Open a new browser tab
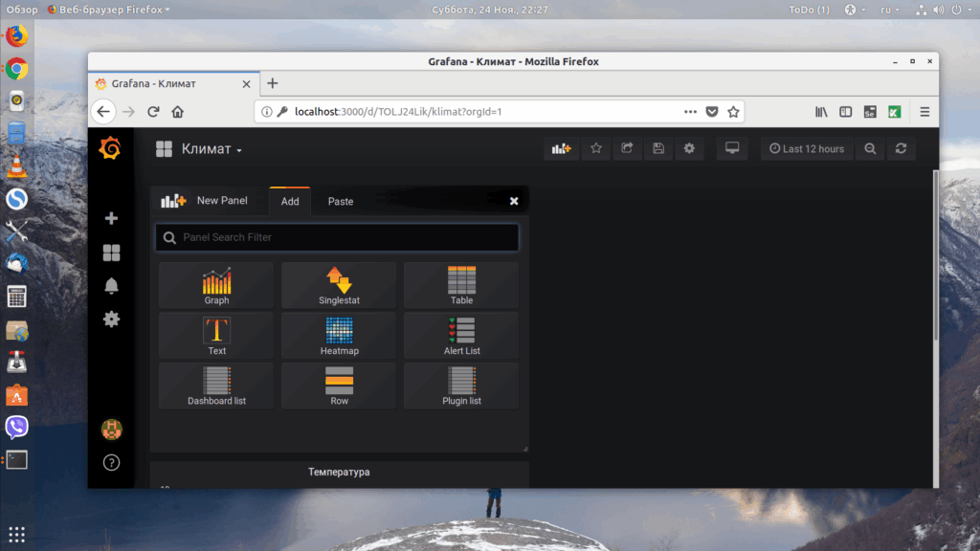 (x=273, y=84)
